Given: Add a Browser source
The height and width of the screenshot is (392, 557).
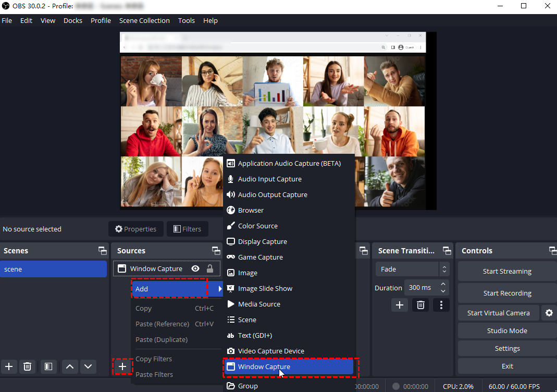Looking at the screenshot, I should click(250, 210).
